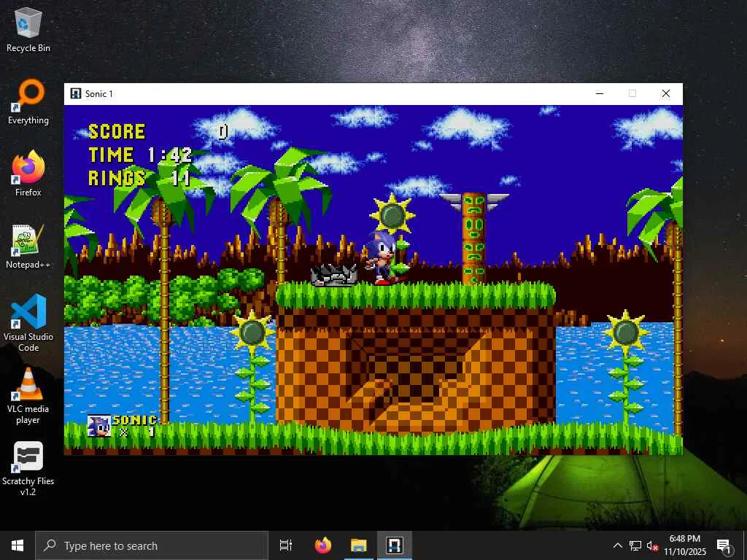Viewport: 747px width, 560px height.
Task: Open the Windows Start menu
Action: [x=18, y=545]
